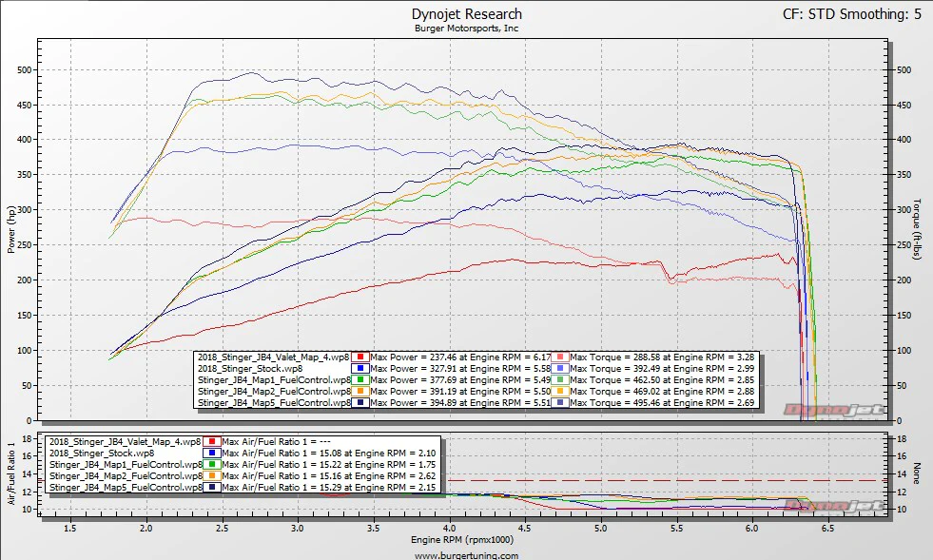Click 'Max Air/Fuel Ratio 1 = 15.08' entry
This screenshot has height=560, width=933.
tap(328, 453)
